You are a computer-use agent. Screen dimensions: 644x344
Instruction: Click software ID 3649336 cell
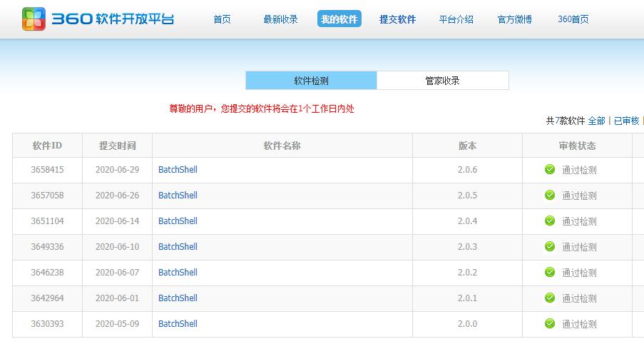click(x=47, y=247)
